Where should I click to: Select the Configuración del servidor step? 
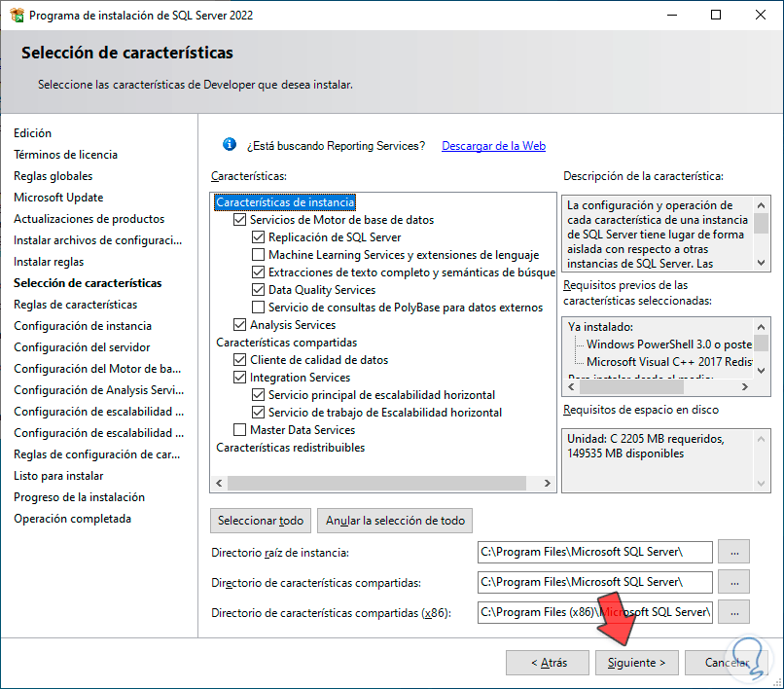click(x=82, y=347)
